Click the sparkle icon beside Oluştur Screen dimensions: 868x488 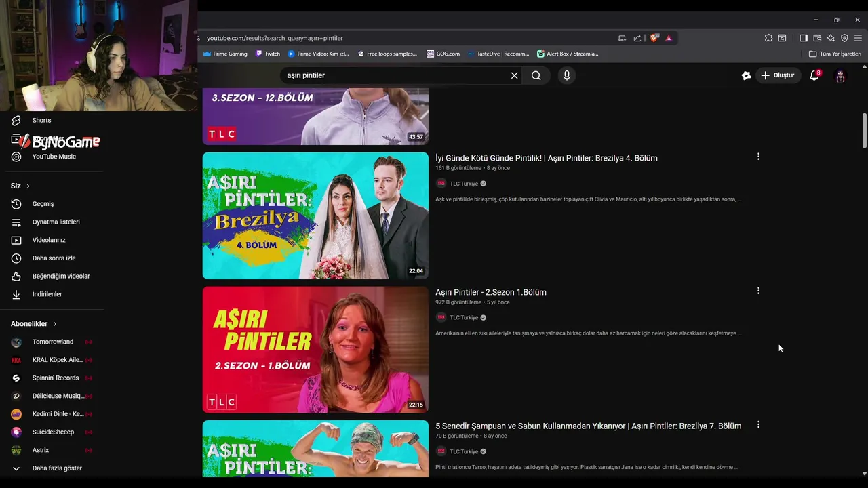click(746, 75)
